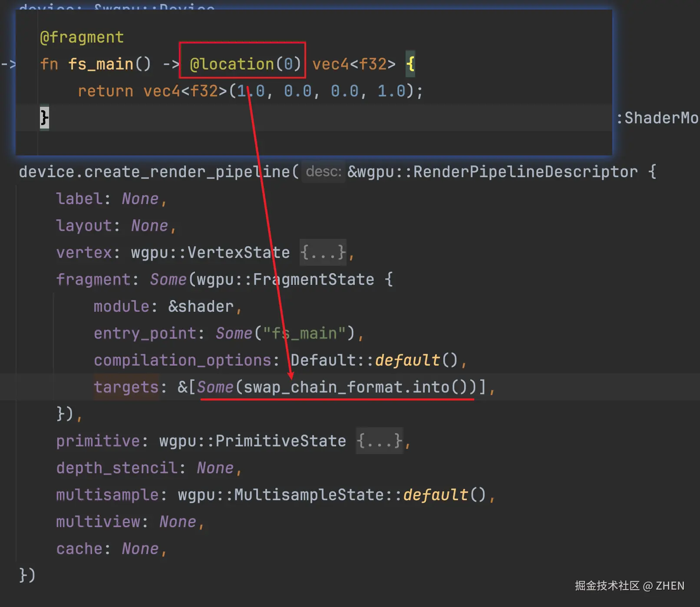Click the &shader reference

(x=201, y=307)
